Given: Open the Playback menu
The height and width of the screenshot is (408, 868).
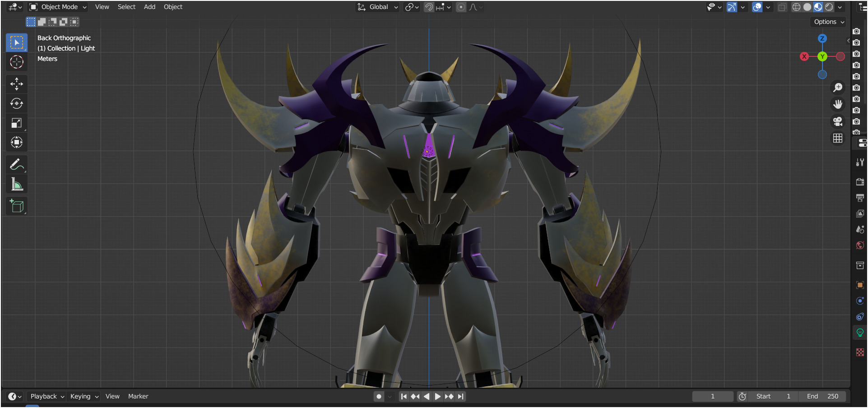Looking at the screenshot, I should [47, 396].
